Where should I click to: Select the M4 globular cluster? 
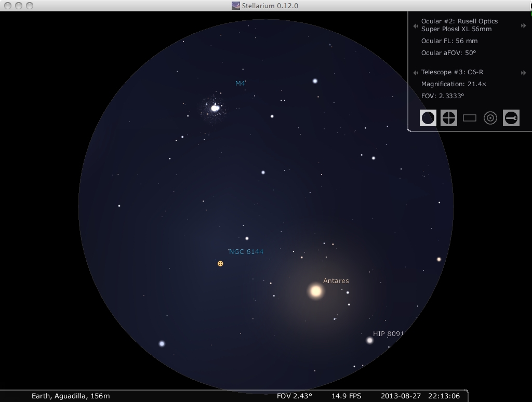coord(215,108)
